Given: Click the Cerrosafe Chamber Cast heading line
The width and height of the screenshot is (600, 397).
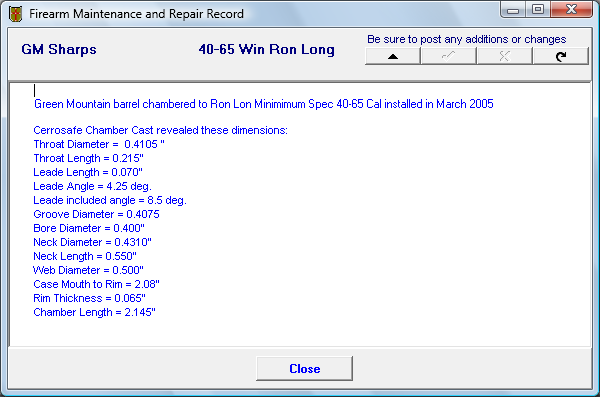Looking at the screenshot, I should (160, 130).
